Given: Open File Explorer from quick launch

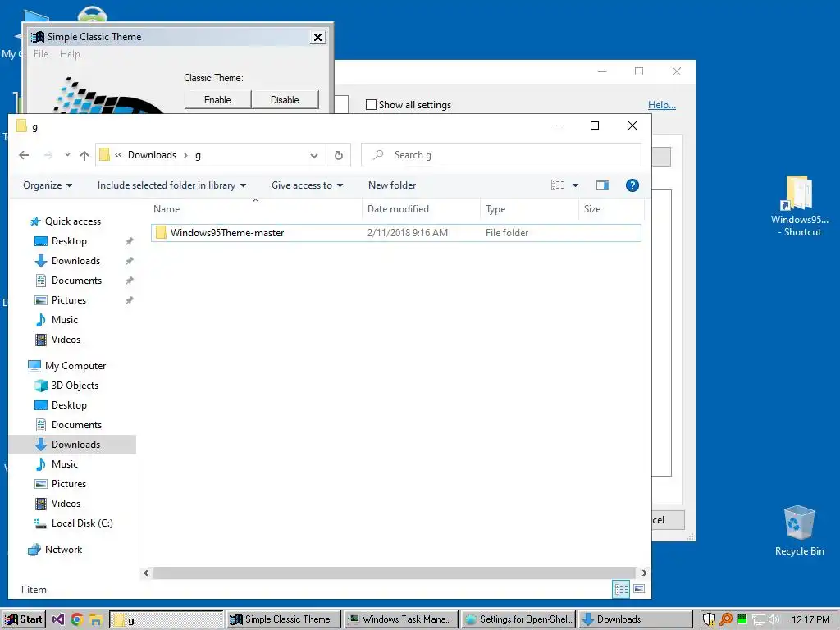Looking at the screenshot, I should (x=95, y=620).
